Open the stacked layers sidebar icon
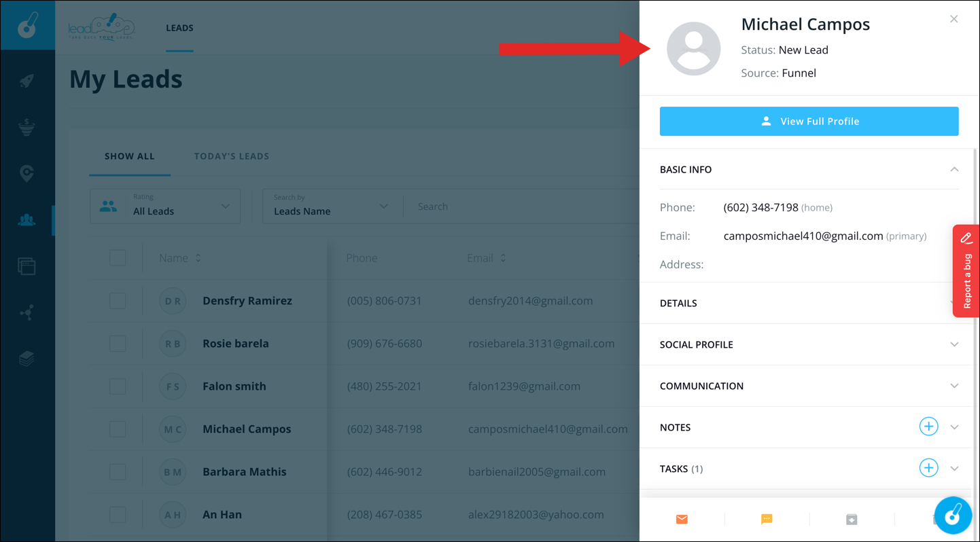 click(x=27, y=359)
